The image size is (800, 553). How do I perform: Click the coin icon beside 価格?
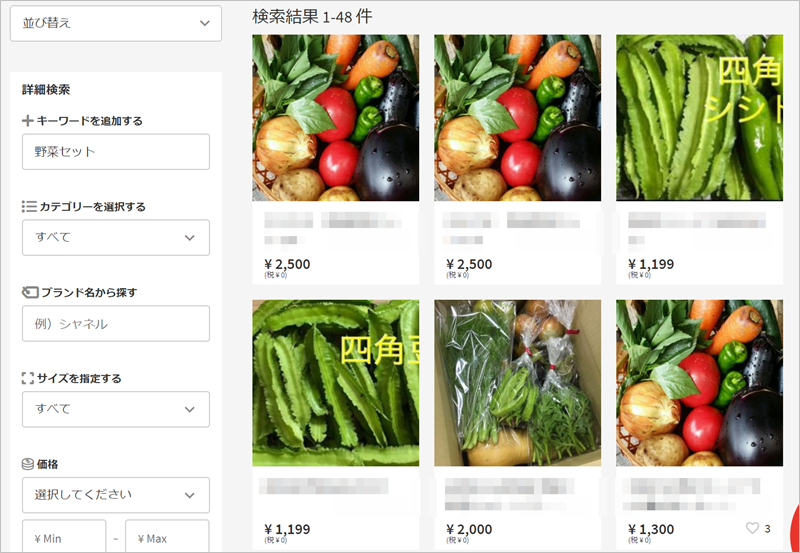pyautogui.click(x=28, y=464)
